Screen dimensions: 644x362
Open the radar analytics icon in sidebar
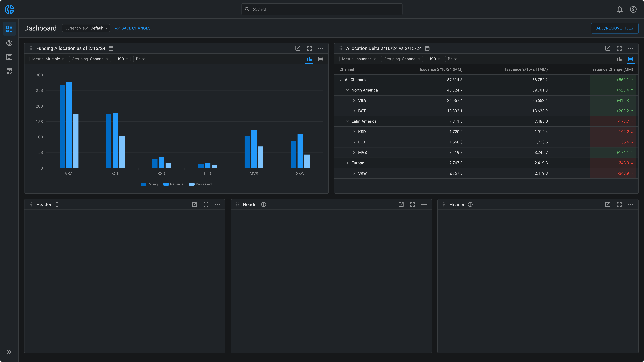click(x=9, y=43)
